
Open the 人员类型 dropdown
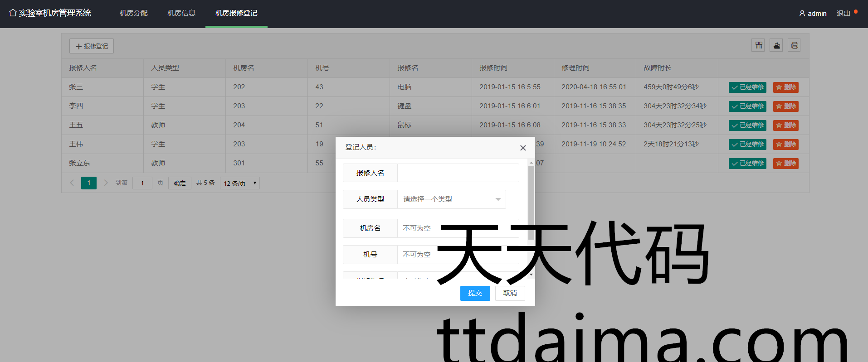click(451, 199)
